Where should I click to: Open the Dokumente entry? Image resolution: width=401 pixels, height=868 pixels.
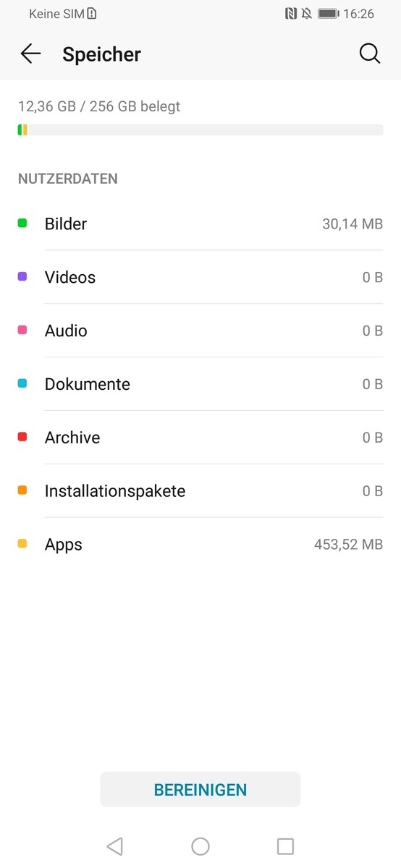[200, 384]
